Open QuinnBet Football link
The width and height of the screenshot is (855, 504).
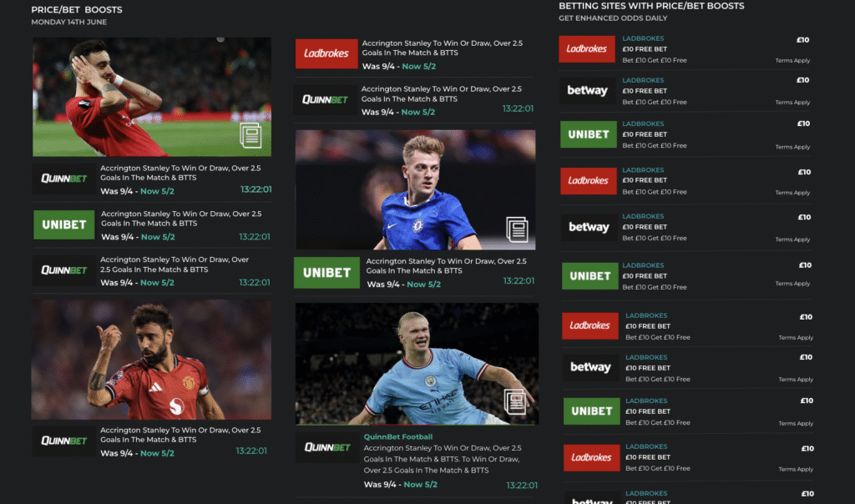pos(398,437)
